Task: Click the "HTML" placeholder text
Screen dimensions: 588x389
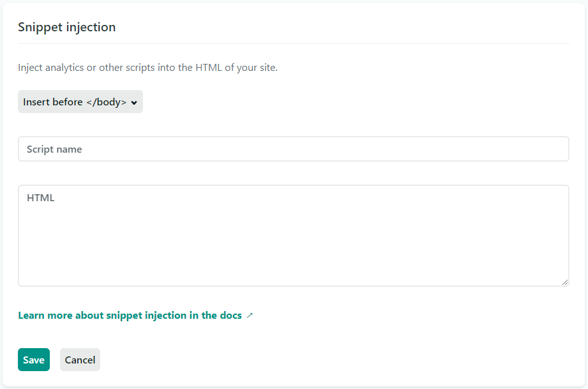Action: point(41,198)
